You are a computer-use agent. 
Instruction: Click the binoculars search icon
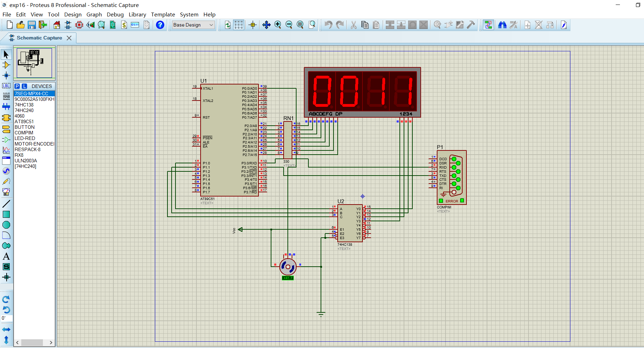tap(502, 25)
